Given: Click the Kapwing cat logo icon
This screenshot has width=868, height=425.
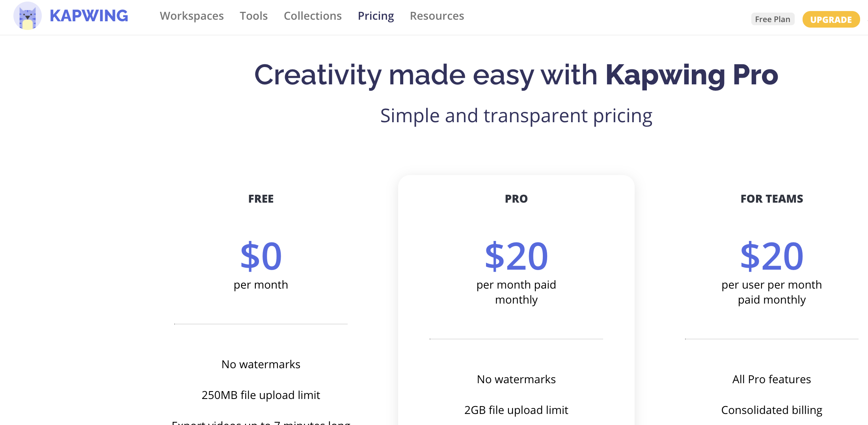Looking at the screenshot, I should point(27,16).
